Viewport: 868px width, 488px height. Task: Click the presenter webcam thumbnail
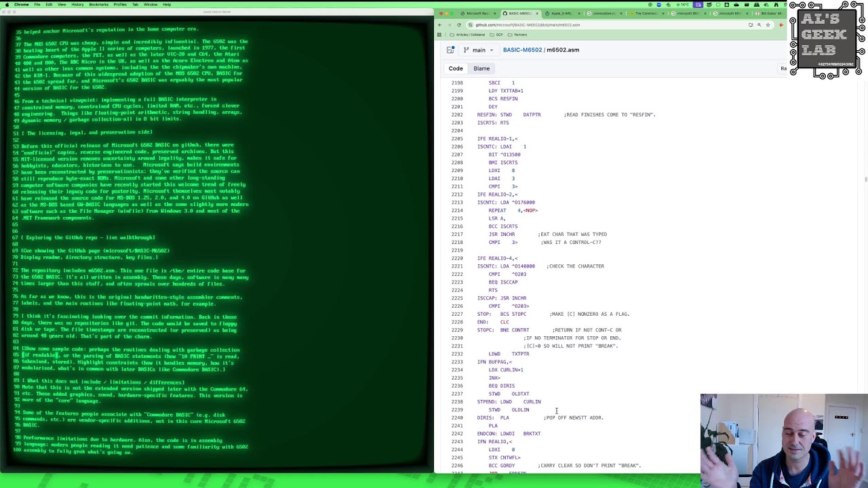click(x=784, y=441)
